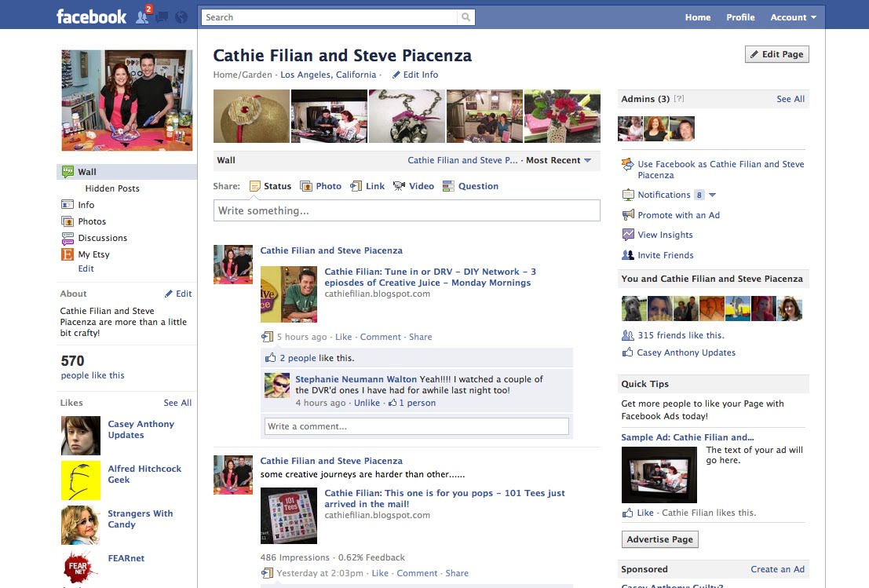Click pencil icon next to About Edit

pyautogui.click(x=169, y=294)
